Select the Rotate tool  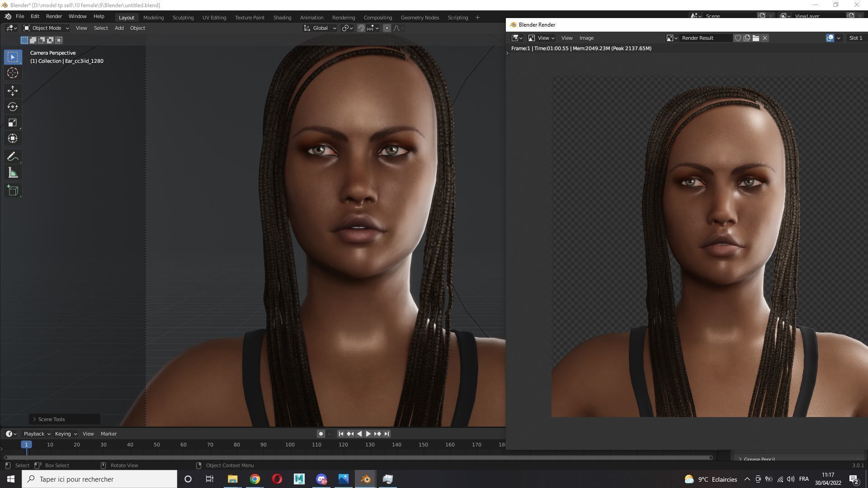click(x=13, y=107)
